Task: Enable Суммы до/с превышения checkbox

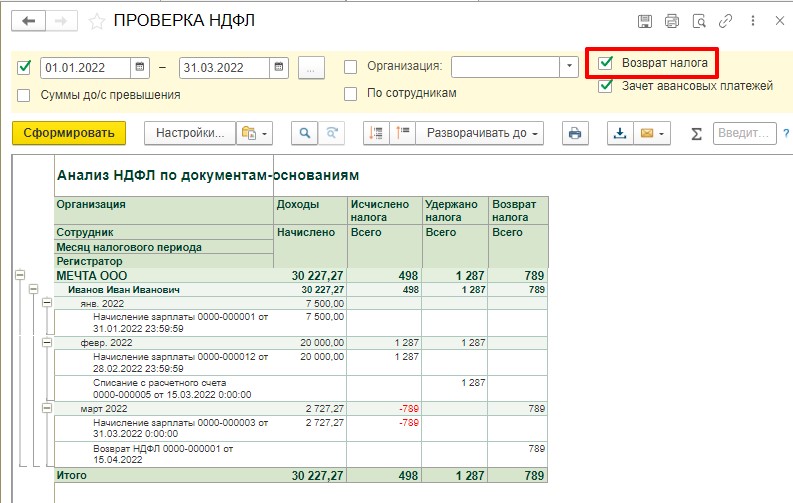Action: [x=24, y=95]
